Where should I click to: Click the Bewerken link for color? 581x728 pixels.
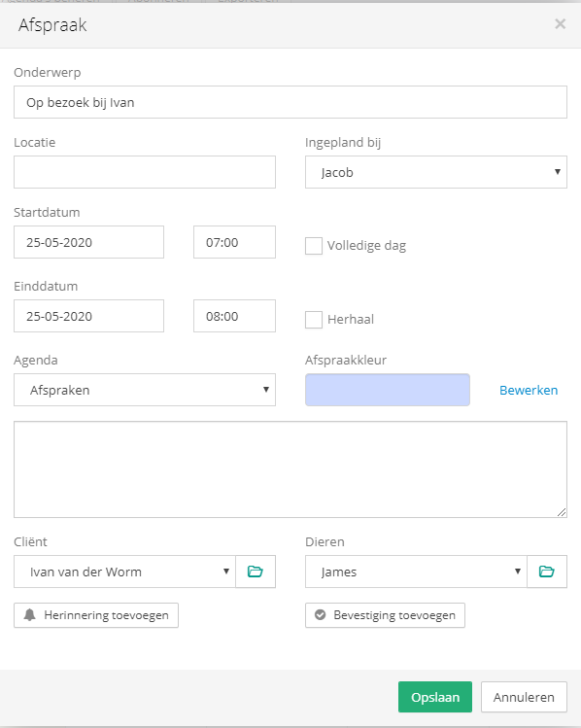pyautogui.click(x=529, y=390)
